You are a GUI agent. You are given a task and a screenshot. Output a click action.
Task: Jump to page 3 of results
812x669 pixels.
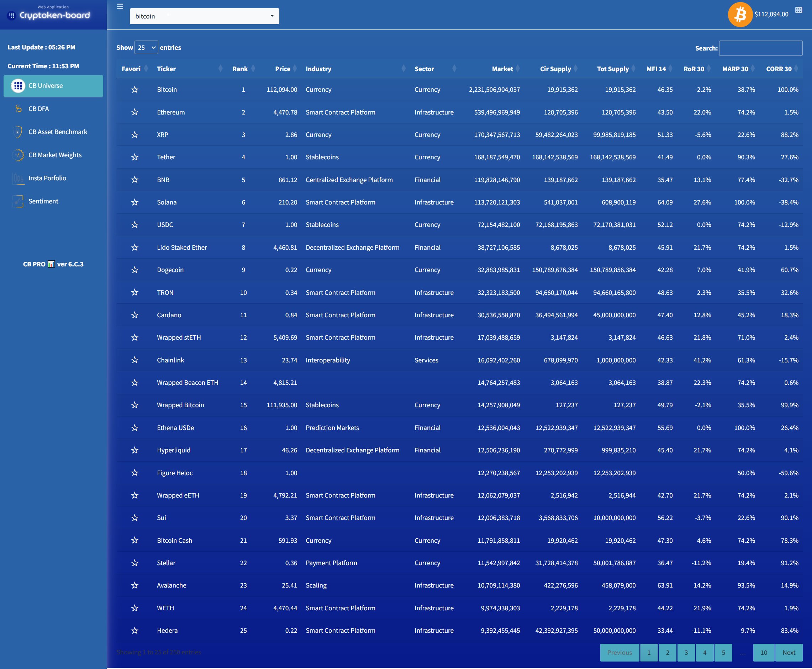[x=686, y=652]
